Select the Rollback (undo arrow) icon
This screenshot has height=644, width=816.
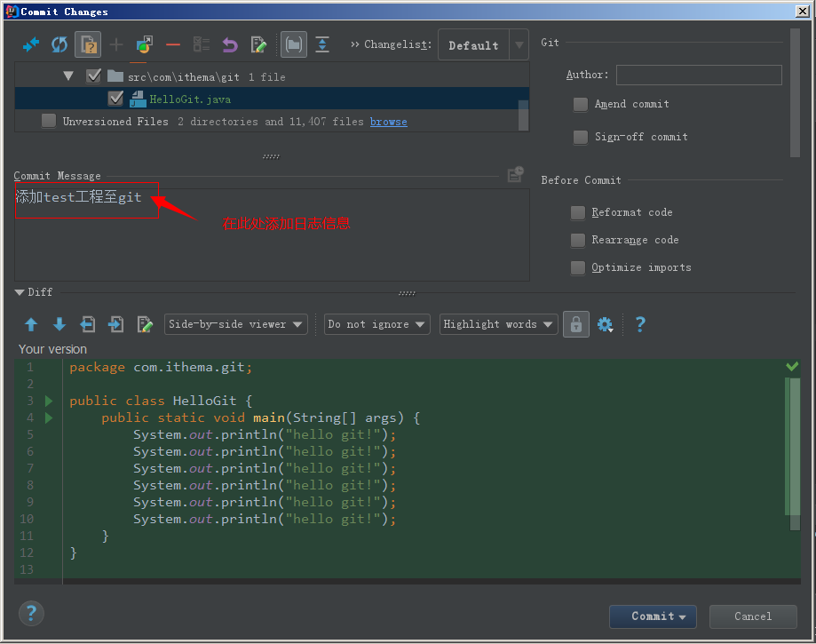[x=230, y=44]
